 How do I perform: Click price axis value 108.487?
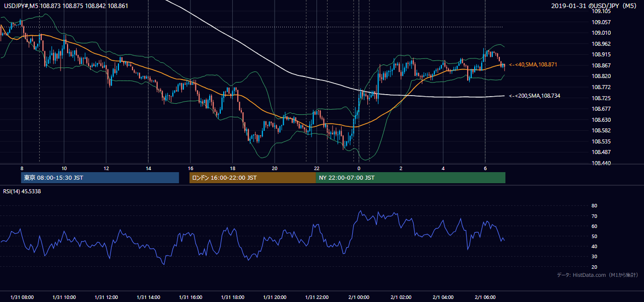[601, 152]
